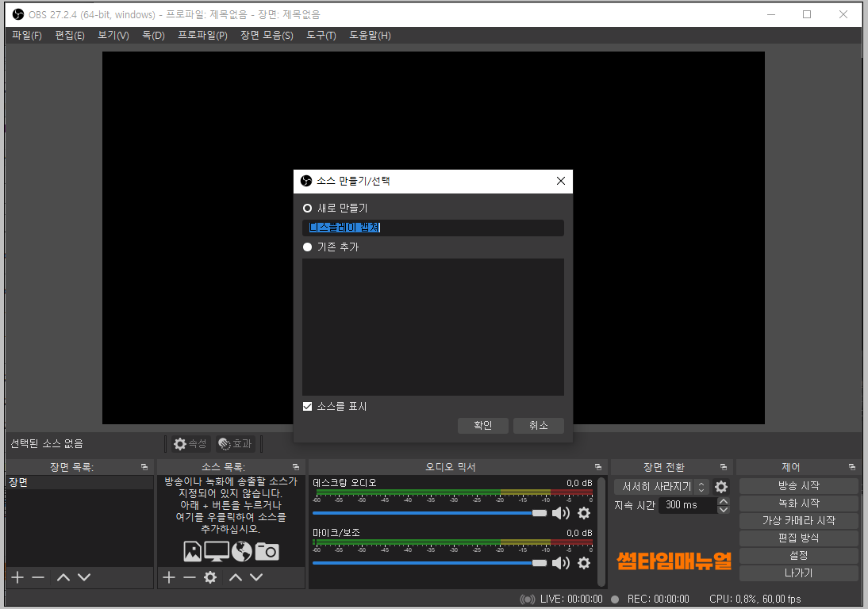
Task: Toggle the 소스를 표시 checkbox
Action: click(307, 407)
